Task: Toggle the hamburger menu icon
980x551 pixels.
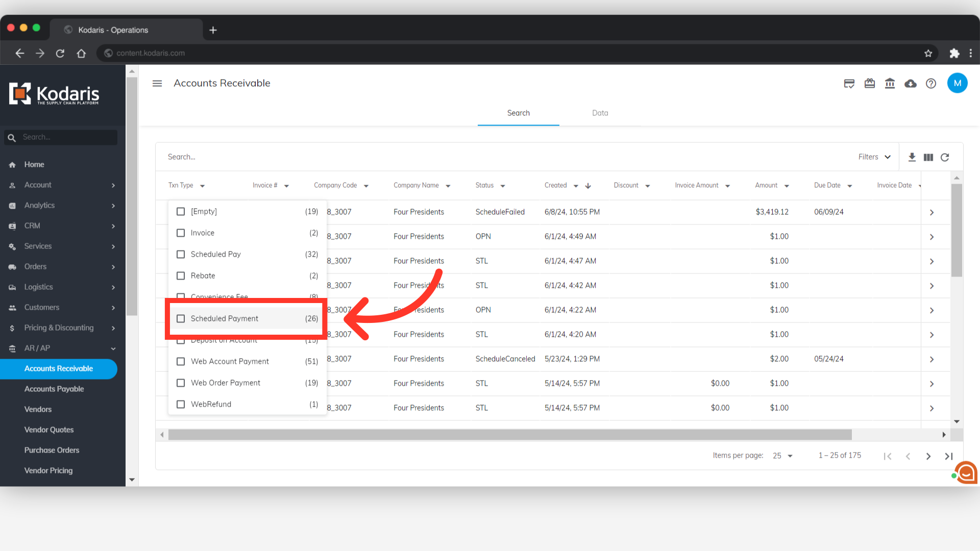Action: 157,83
